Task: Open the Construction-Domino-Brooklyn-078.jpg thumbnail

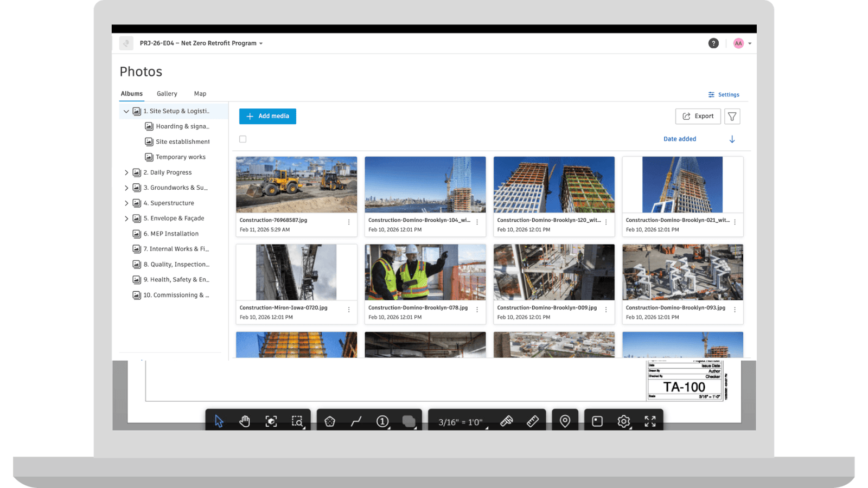Action: click(x=425, y=272)
